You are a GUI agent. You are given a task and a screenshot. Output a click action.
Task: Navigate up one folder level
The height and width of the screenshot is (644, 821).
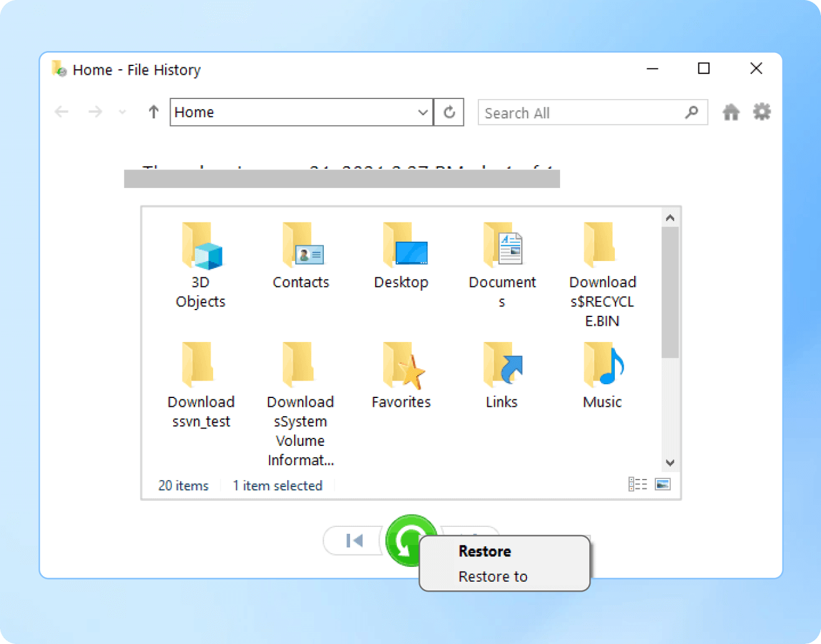coord(153,112)
